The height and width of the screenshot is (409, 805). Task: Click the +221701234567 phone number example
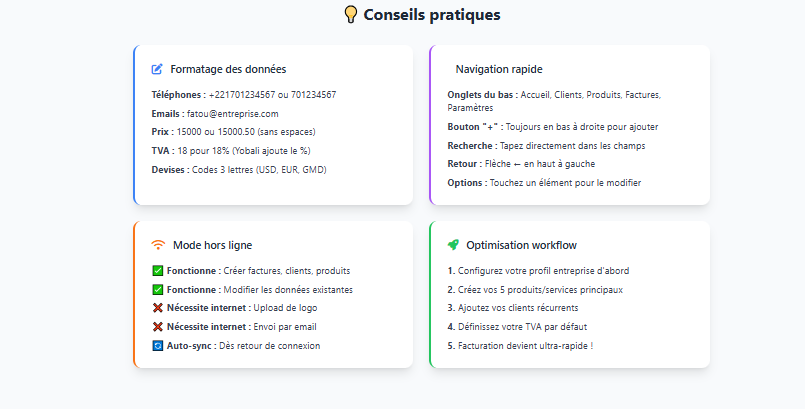[x=242, y=94]
